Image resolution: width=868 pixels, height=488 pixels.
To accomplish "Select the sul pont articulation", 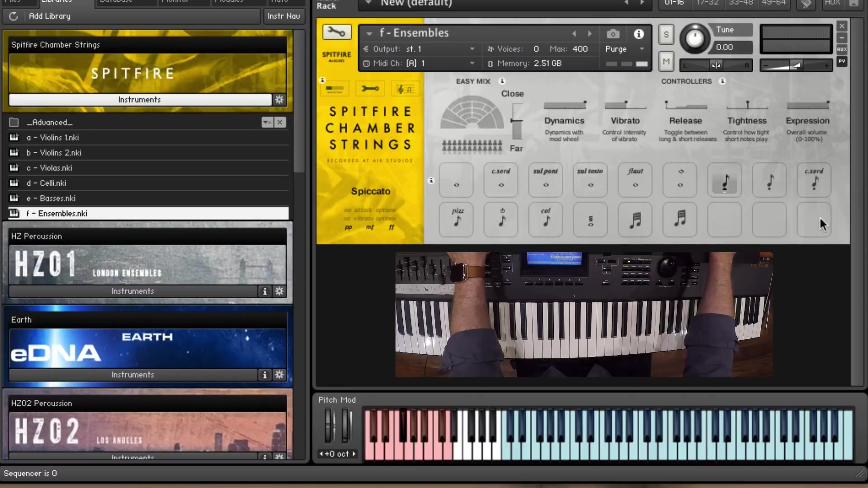I will point(545,180).
